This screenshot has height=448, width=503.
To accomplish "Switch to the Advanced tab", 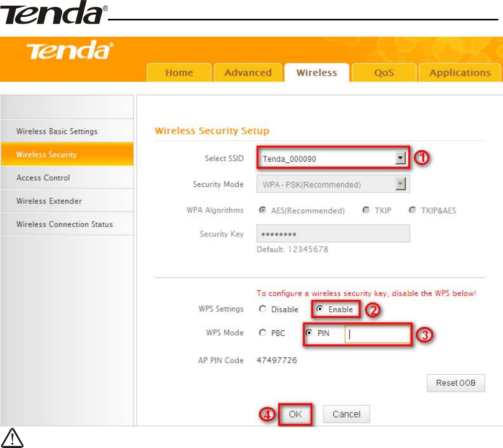I will coord(248,73).
